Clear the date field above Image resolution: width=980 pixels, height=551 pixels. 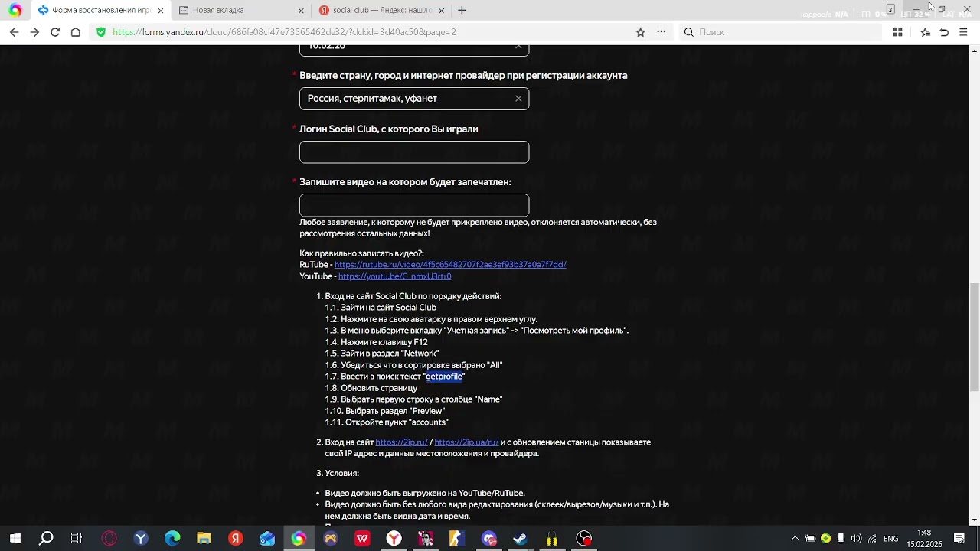[x=518, y=47]
